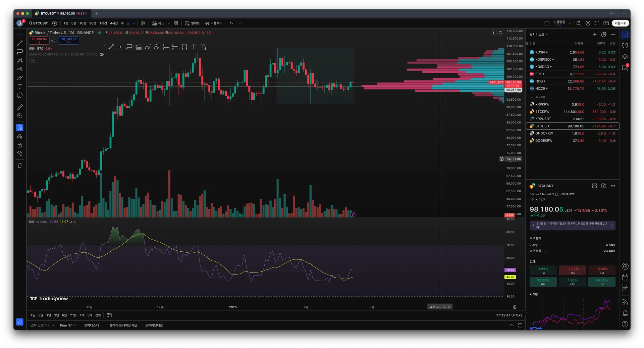Viewport: 644px width, 348px height.
Task: Select the crosshair cursor tool
Action: (x=20, y=35)
